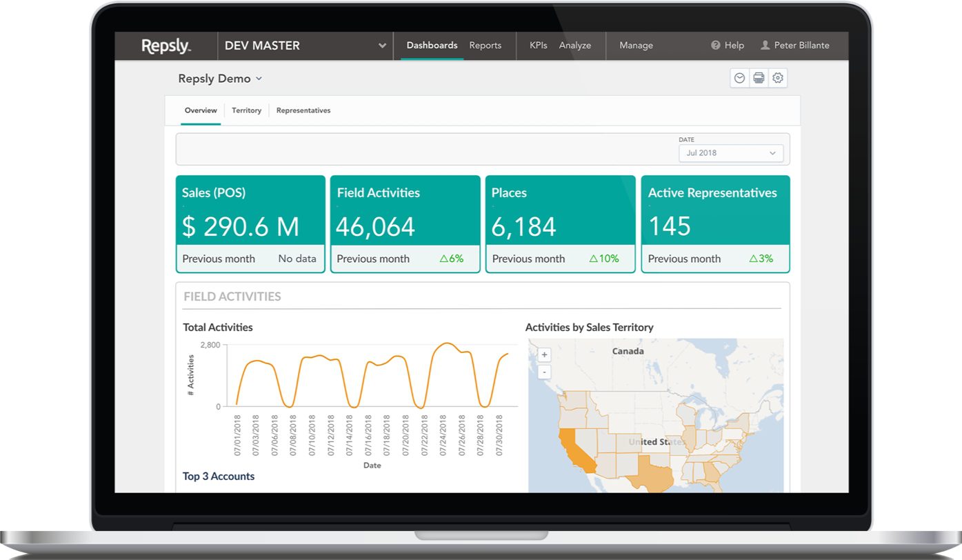Screen dimensions: 962x560
Task: Zoom in on the territory map
Action: pyautogui.click(x=544, y=355)
